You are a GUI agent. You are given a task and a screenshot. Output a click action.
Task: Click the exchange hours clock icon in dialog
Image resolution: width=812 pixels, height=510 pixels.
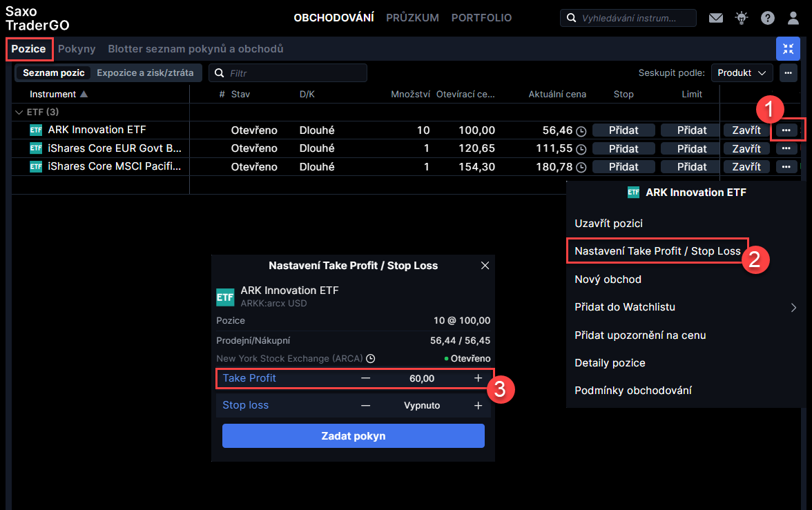370,358
